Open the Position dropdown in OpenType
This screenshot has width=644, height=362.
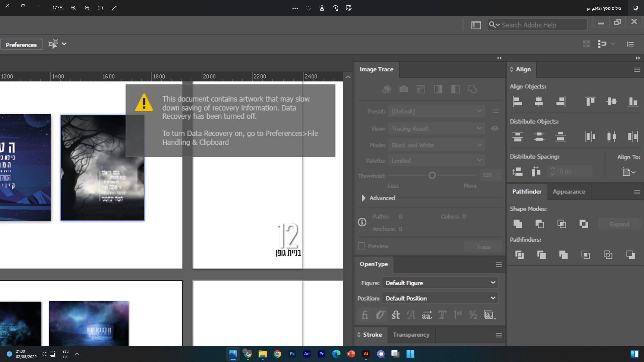[x=440, y=298]
